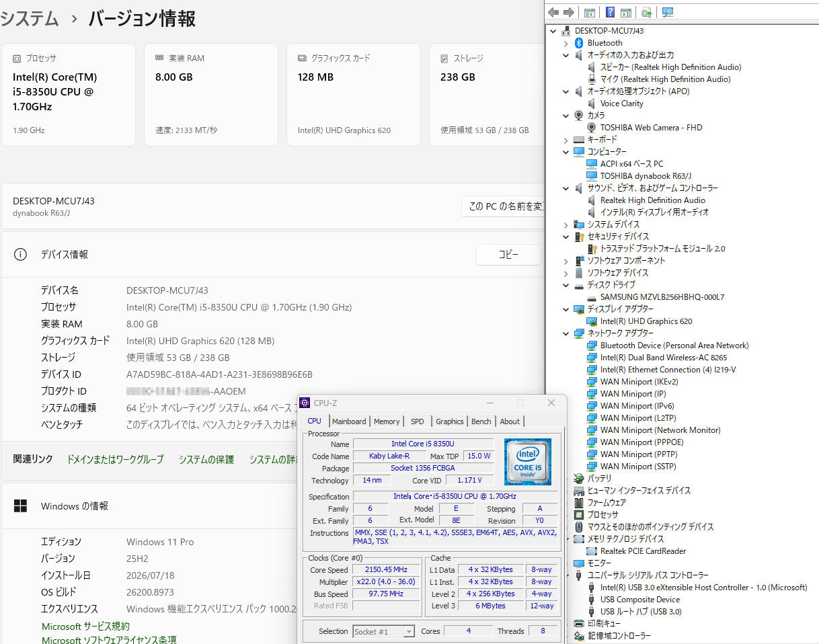Click the システム breadcrumb in Settings header
Image resolution: width=819 pixels, height=644 pixels.
(29, 19)
